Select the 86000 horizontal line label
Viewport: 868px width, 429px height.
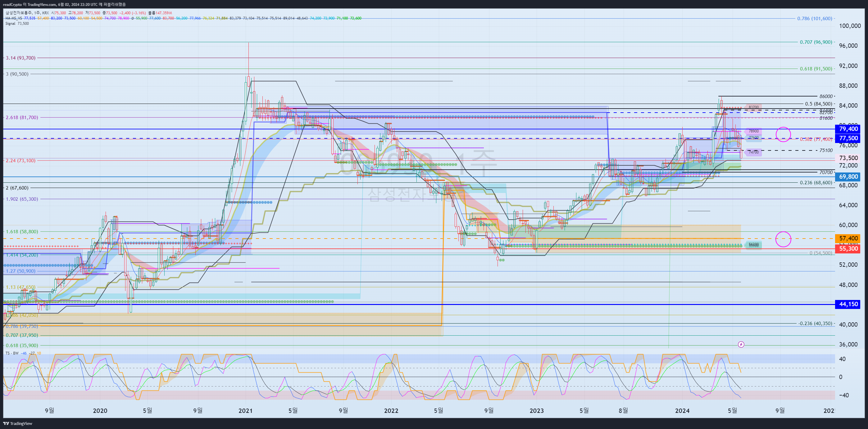[826, 96]
